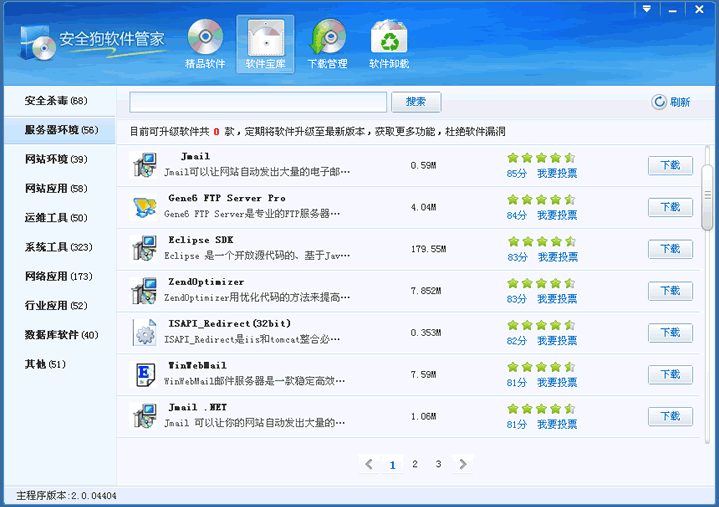Image resolution: width=719 pixels, height=507 pixels.
Task: Vote for WinWebMail via 我要投票
Action: (557, 382)
